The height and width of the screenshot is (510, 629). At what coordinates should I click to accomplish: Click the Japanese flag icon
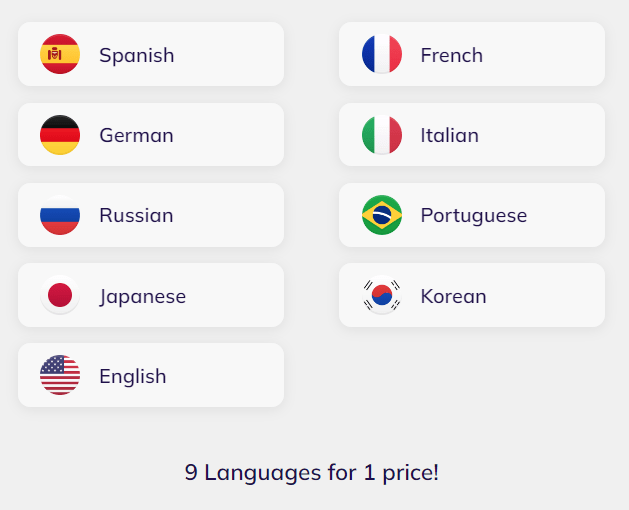(x=60, y=296)
